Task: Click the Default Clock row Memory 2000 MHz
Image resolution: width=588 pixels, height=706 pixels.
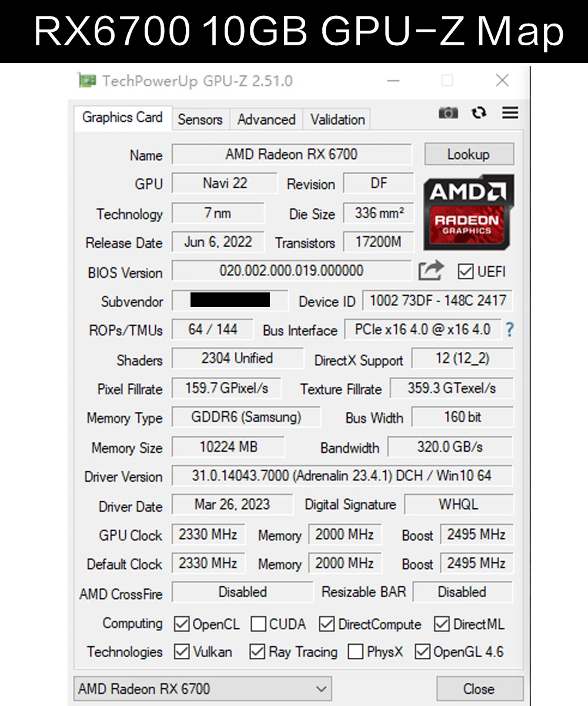Action: tap(345, 563)
